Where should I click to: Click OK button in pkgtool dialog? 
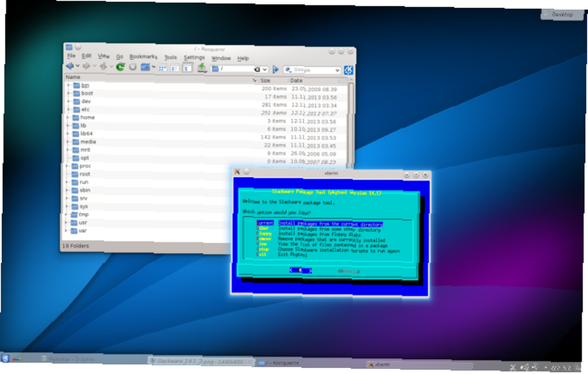pyautogui.click(x=300, y=270)
